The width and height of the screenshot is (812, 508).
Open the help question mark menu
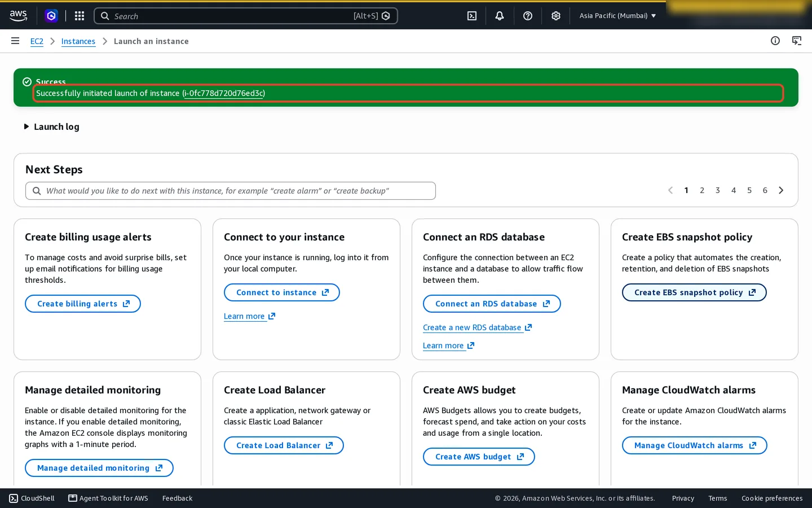click(x=528, y=16)
